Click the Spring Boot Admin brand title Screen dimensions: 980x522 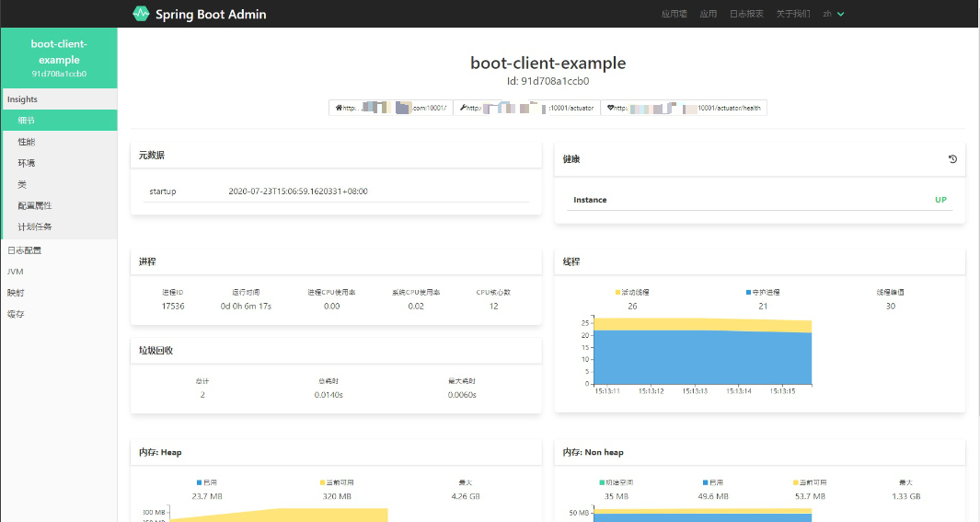click(x=211, y=15)
